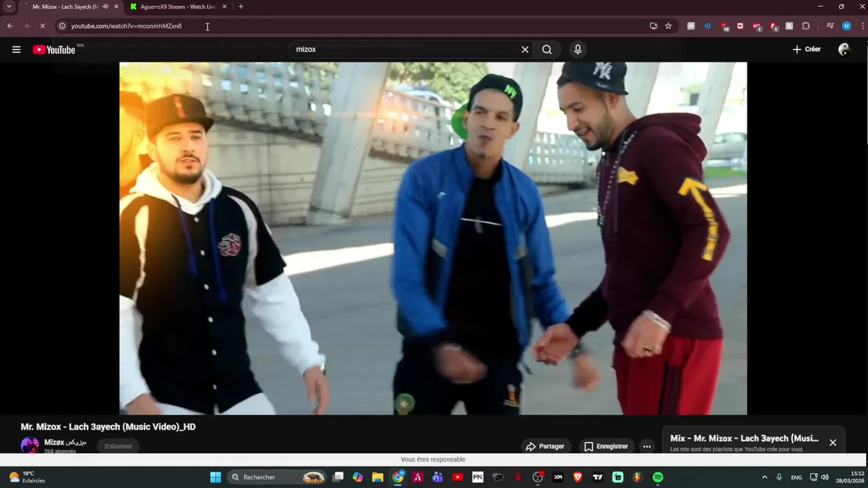
Task: Start voice search with the microphone
Action: [x=578, y=49]
